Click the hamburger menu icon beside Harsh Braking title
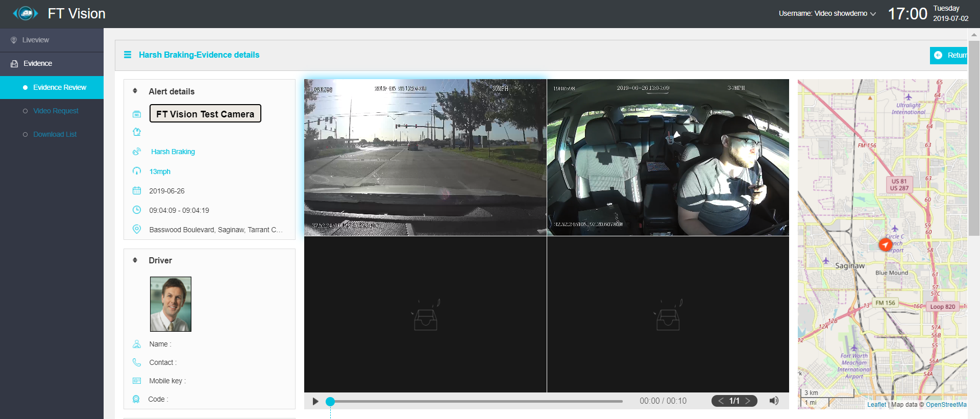Screen dimensions: 980x419 [128, 55]
